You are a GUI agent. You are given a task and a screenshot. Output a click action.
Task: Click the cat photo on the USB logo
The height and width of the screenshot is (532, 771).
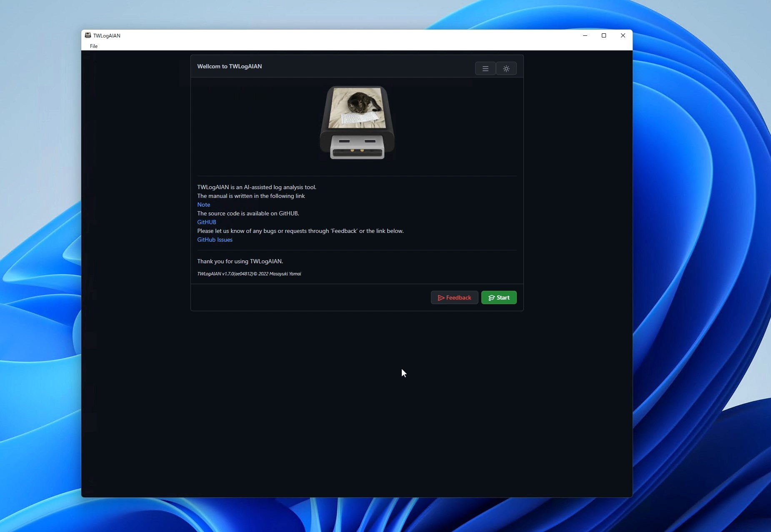point(357,107)
